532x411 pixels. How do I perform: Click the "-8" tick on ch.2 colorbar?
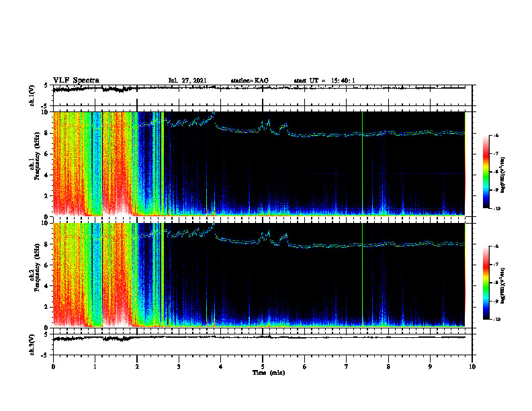pos(495,283)
